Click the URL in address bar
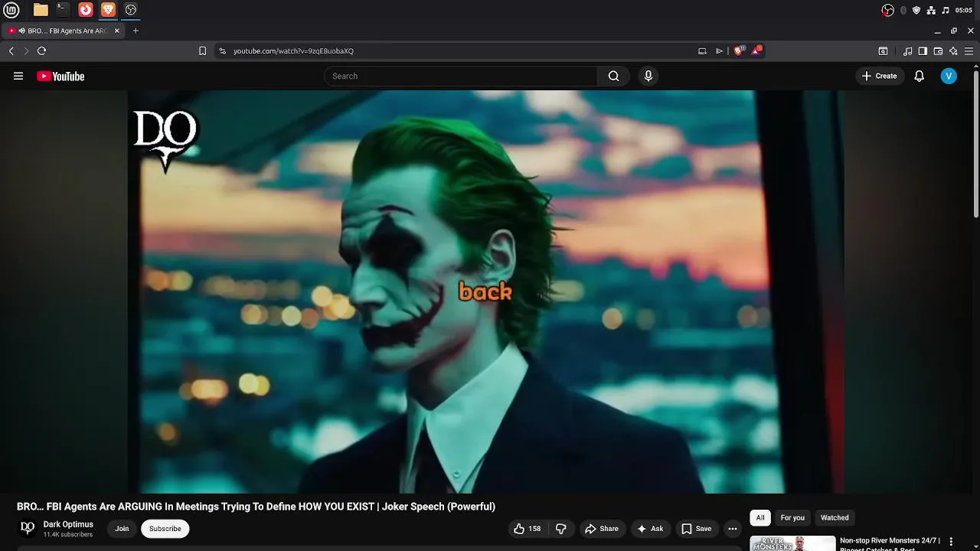Viewport: 980px width, 551px height. (x=293, y=51)
